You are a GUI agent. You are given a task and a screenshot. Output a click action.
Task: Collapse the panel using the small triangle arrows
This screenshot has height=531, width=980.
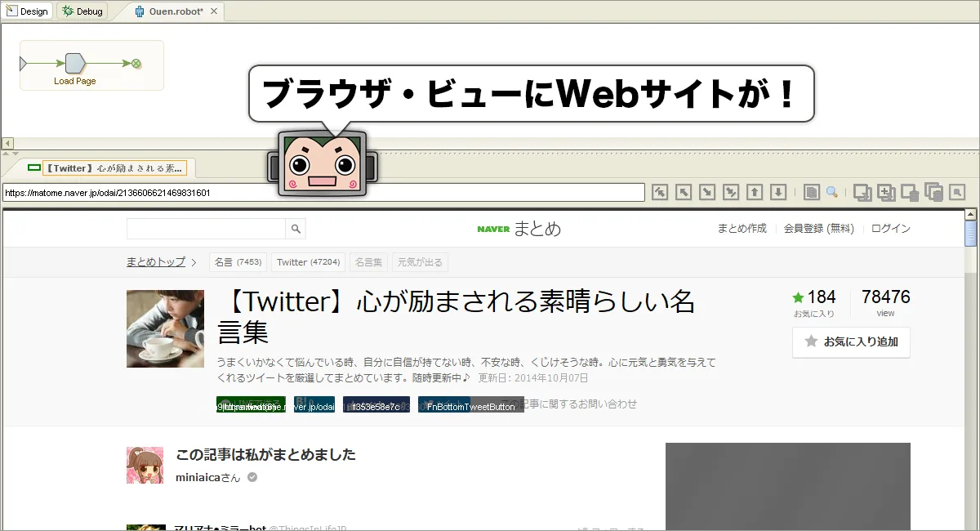point(11,154)
